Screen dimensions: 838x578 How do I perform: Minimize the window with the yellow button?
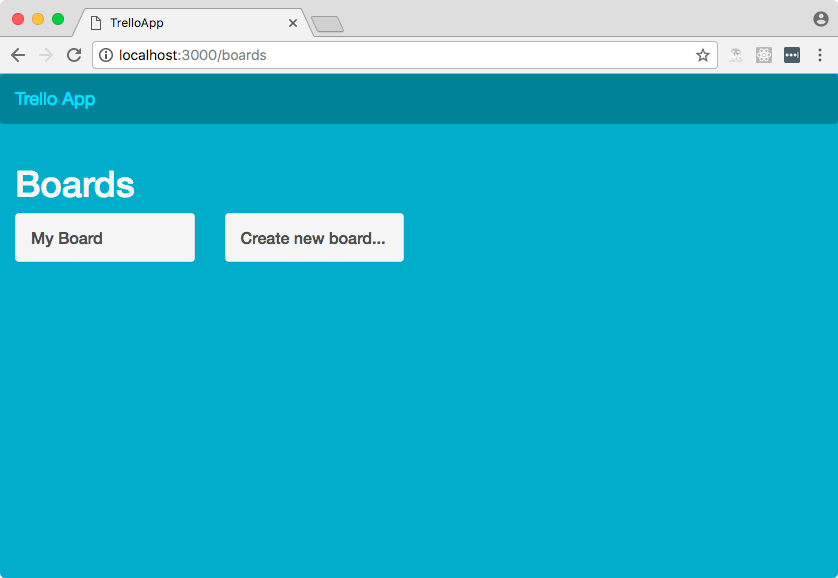[x=38, y=19]
